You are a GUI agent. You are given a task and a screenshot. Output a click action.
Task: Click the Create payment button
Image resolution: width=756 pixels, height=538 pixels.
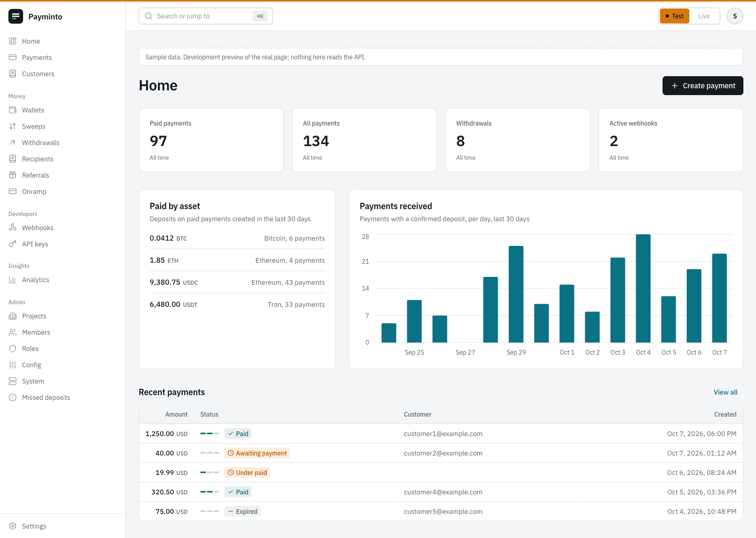703,86
